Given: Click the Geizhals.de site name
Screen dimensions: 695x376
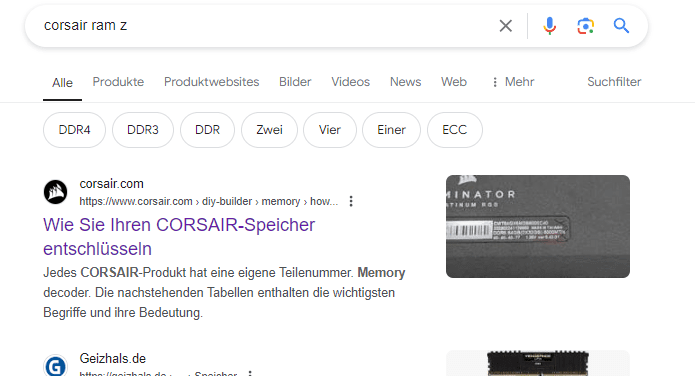Looking at the screenshot, I should coord(113,358).
